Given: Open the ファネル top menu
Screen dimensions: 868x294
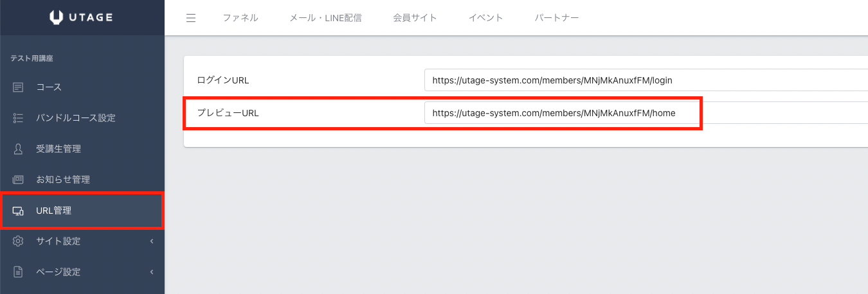Looking at the screenshot, I should pos(240,18).
